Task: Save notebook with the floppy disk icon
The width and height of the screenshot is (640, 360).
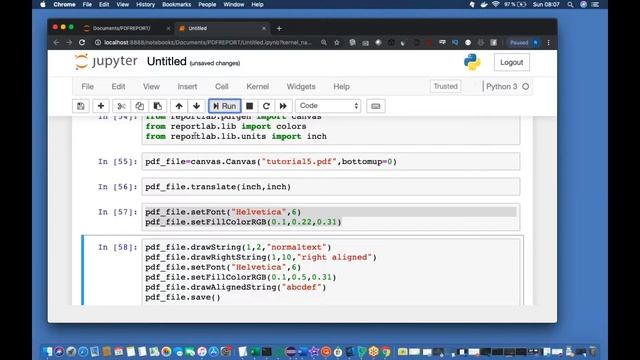Action: point(80,106)
